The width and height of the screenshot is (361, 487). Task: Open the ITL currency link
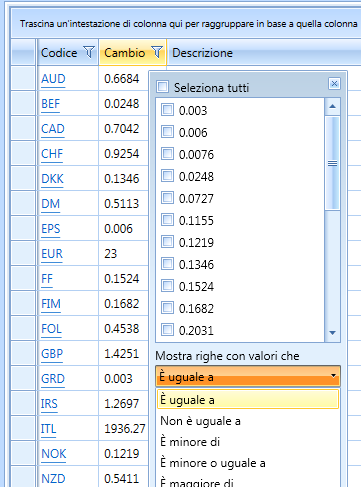pos(48,429)
